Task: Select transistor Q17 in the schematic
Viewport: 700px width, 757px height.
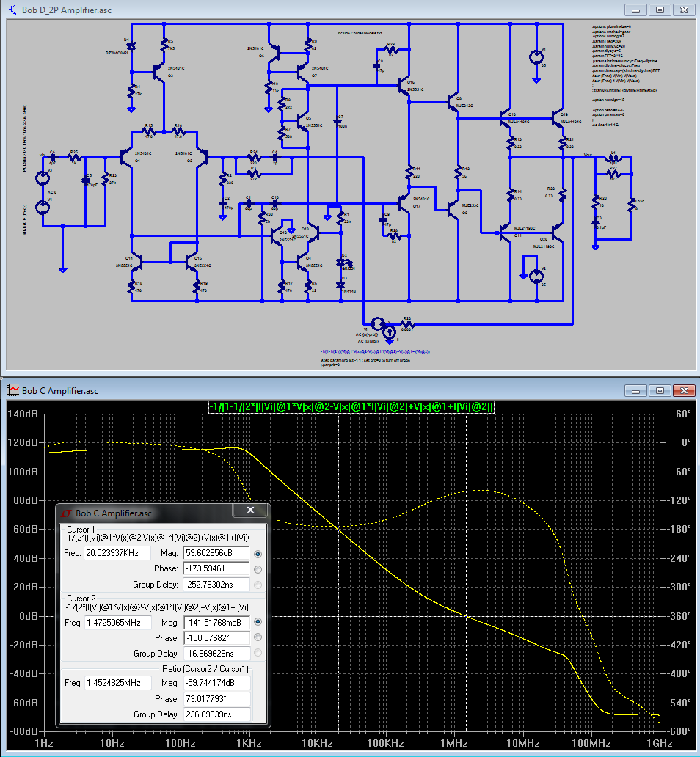Action: (x=404, y=202)
